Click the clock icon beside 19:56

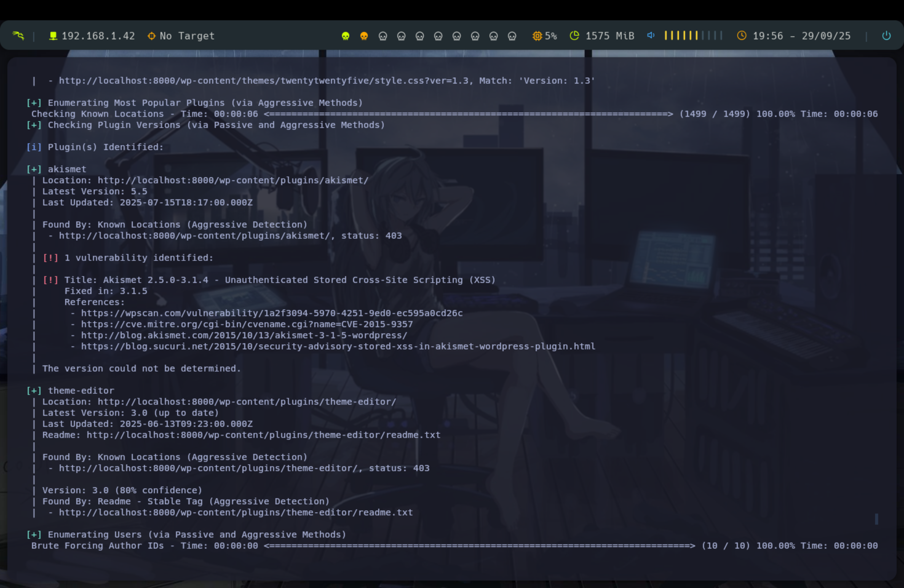[x=741, y=36]
